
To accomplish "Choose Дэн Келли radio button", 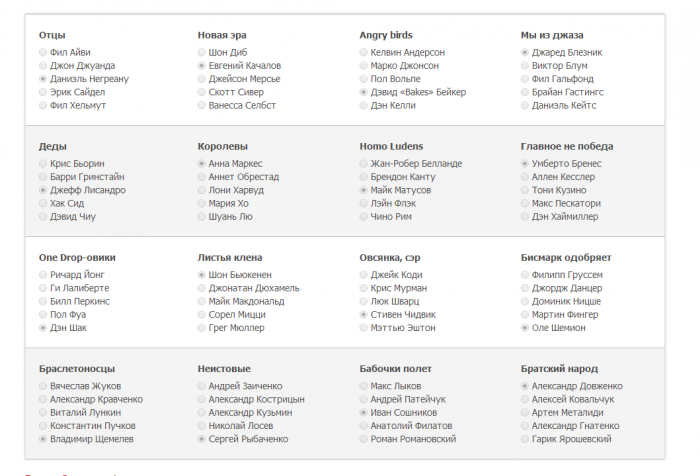I will [x=364, y=105].
